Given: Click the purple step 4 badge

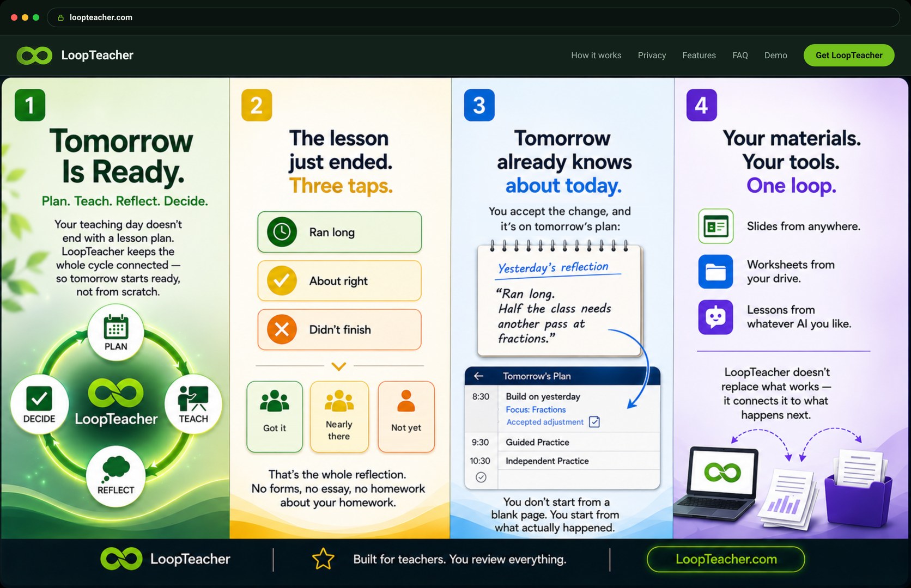Looking at the screenshot, I should click(x=702, y=105).
